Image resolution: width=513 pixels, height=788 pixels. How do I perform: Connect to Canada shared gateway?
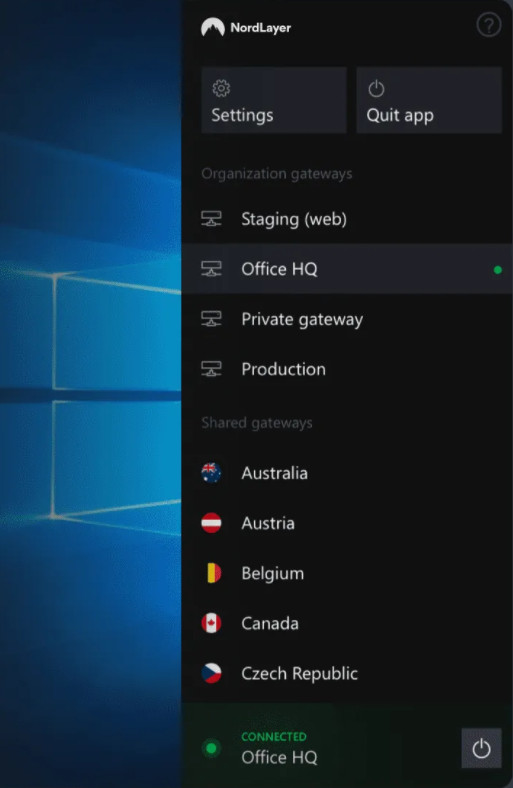pos(347,623)
